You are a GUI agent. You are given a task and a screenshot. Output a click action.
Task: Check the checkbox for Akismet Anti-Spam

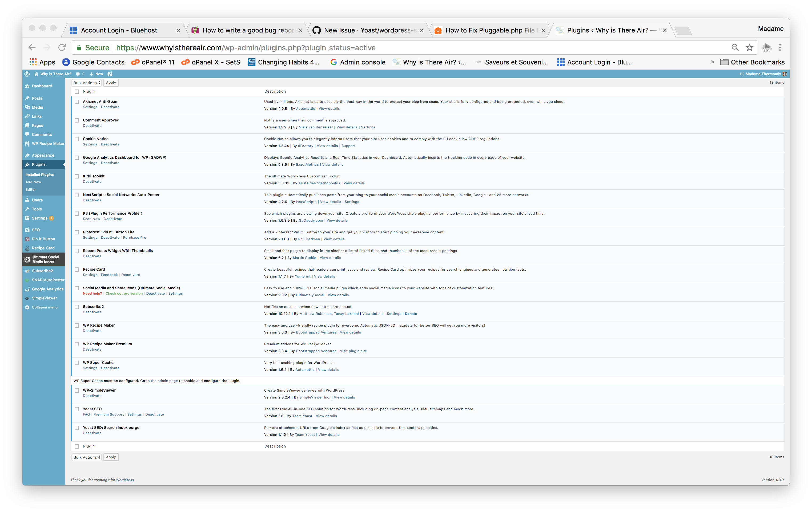77,102
